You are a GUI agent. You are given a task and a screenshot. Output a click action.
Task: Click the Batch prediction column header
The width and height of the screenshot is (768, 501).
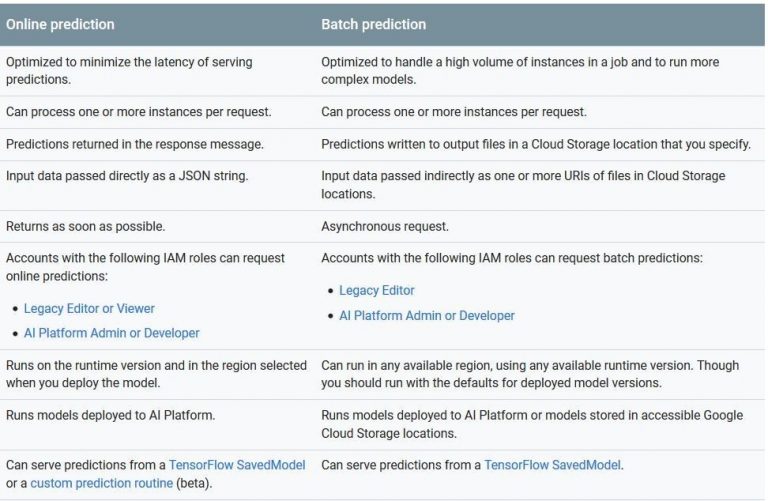coord(373,24)
